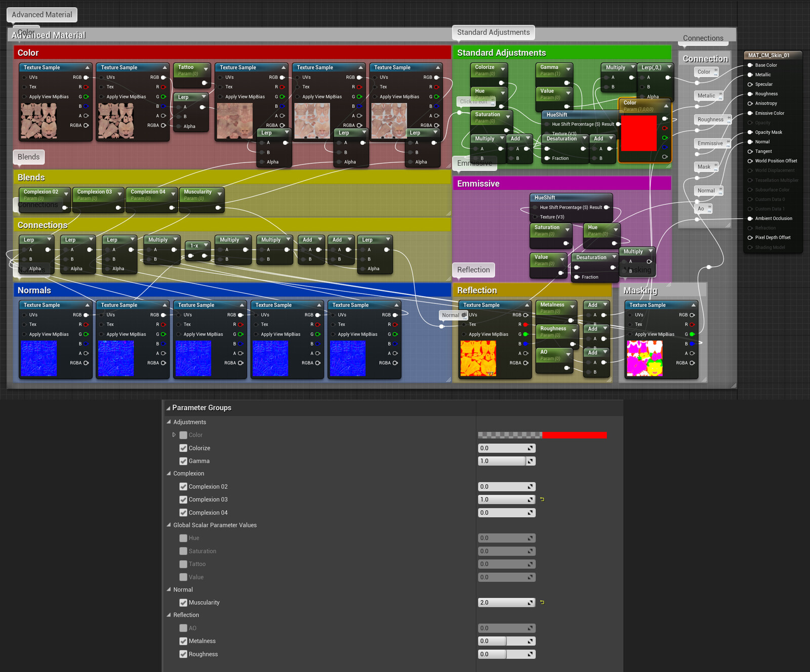Click the Opacity Mask pin on material node
Viewport: 810px width, 672px height.
tap(750, 132)
